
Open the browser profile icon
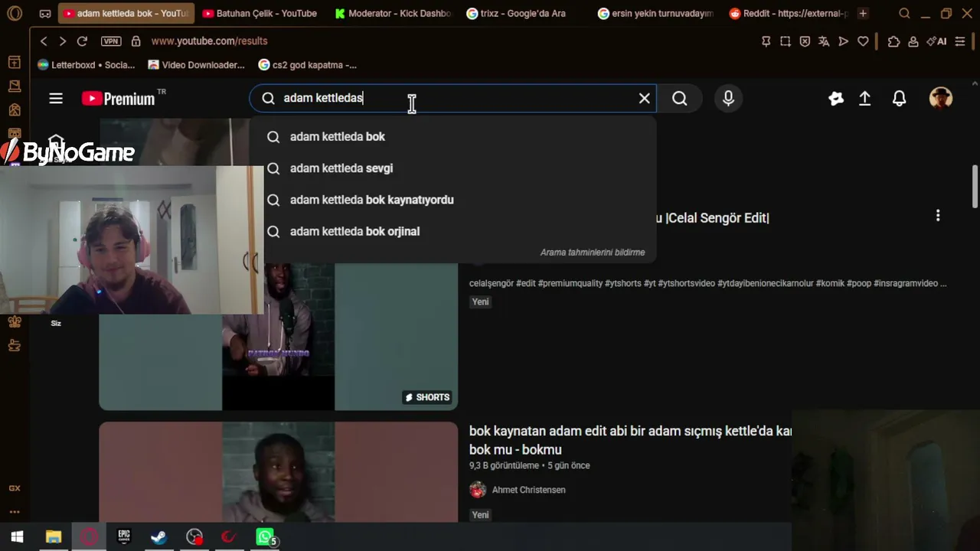pos(913,41)
